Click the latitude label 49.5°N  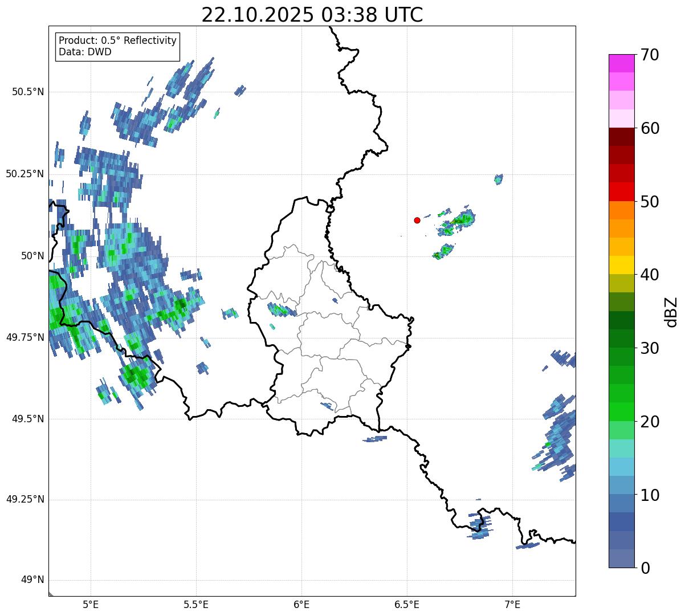(28, 419)
